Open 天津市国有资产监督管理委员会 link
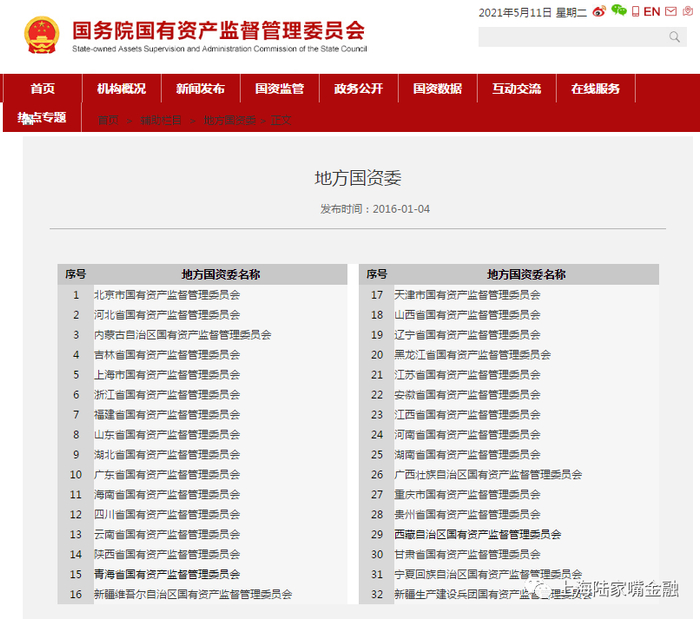700x619 pixels. tap(467, 295)
